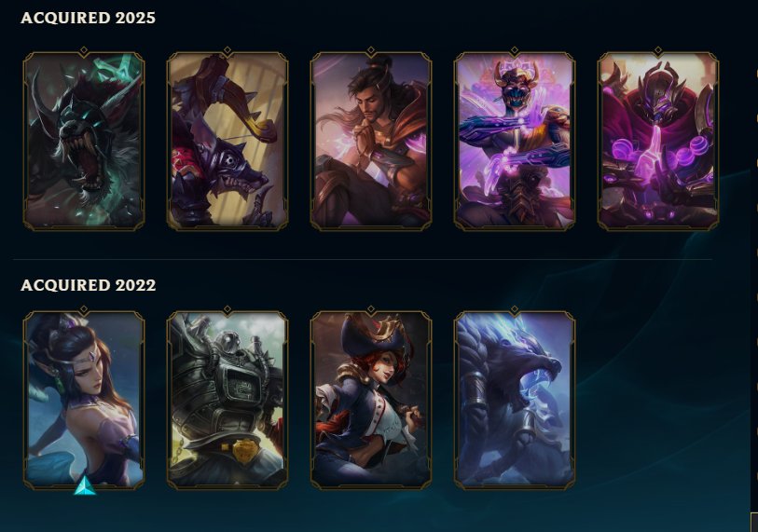The image size is (758, 532).
Task: Click diamond ornament atop the teal werewolf card
Action: tap(84, 50)
